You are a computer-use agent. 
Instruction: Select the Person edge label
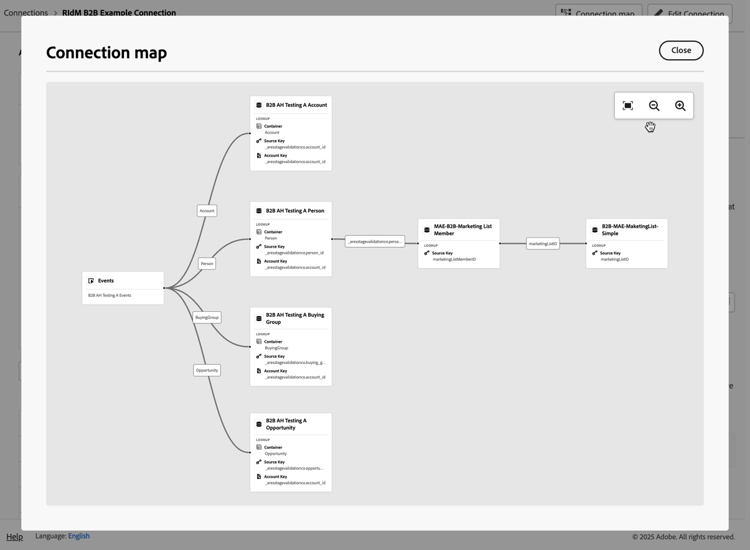pos(207,264)
